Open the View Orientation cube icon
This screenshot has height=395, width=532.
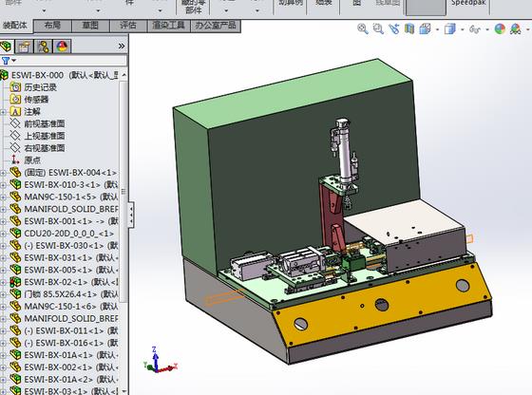point(425,28)
